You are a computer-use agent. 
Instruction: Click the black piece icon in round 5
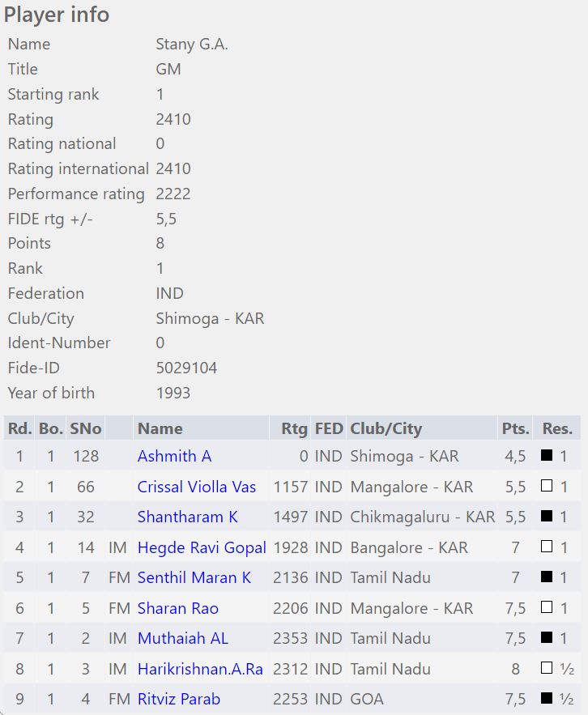click(x=547, y=577)
